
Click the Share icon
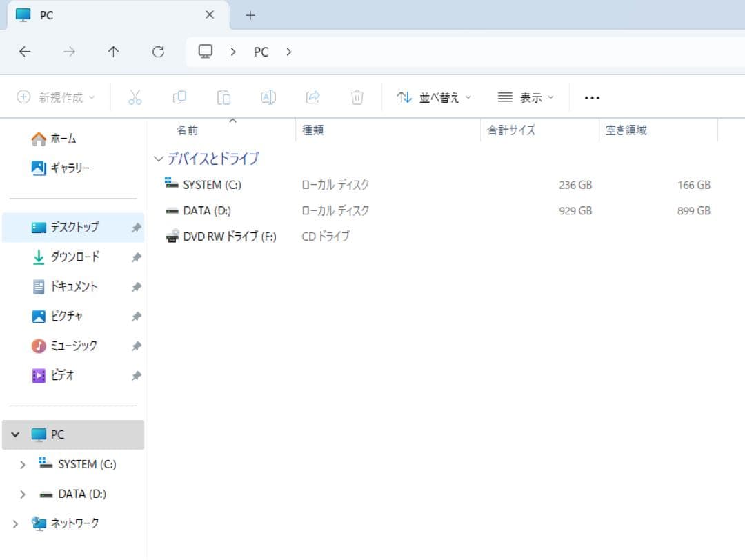point(312,97)
